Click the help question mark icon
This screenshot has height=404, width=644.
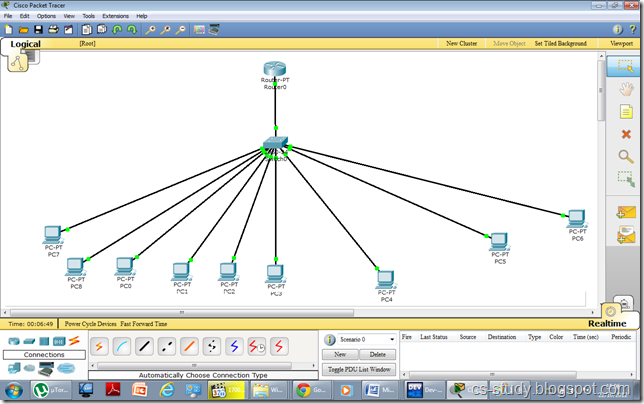(x=632, y=30)
